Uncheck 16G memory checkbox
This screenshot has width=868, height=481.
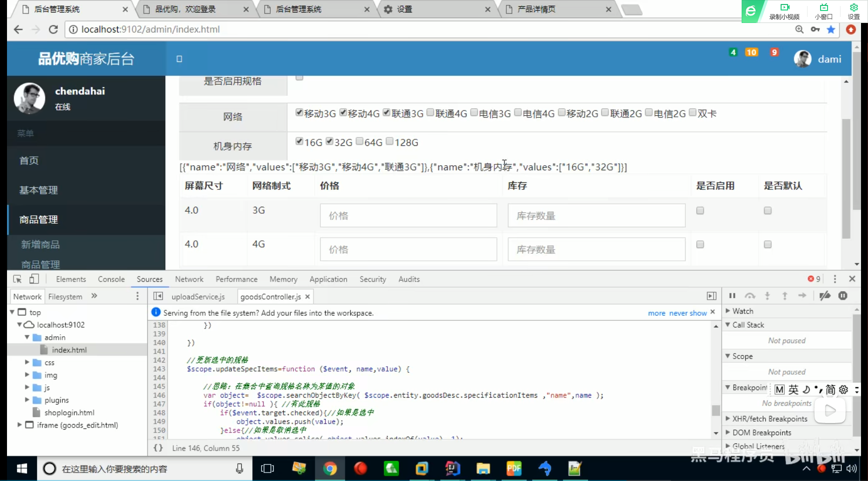pyautogui.click(x=299, y=141)
